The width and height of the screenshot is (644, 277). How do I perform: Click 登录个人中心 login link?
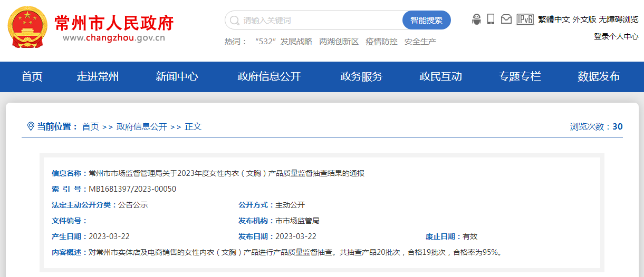tap(616, 36)
